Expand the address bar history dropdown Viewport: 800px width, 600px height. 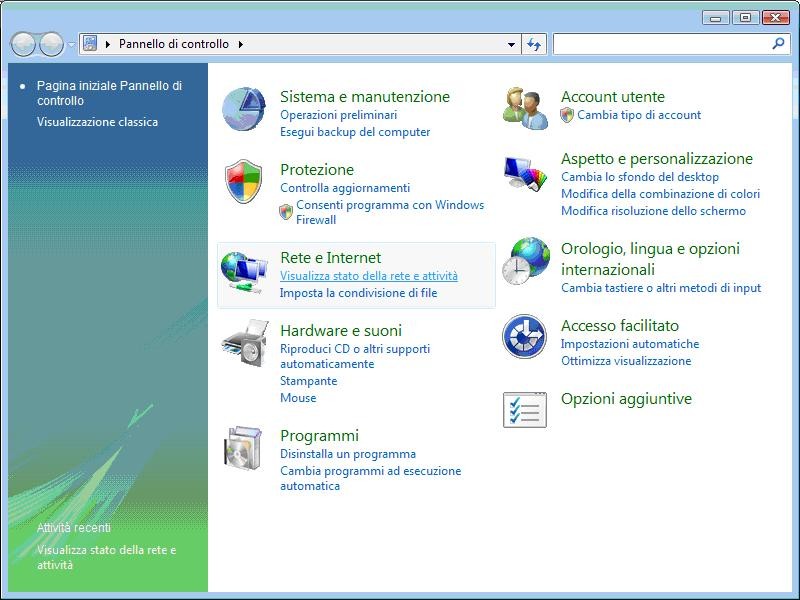(x=511, y=44)
